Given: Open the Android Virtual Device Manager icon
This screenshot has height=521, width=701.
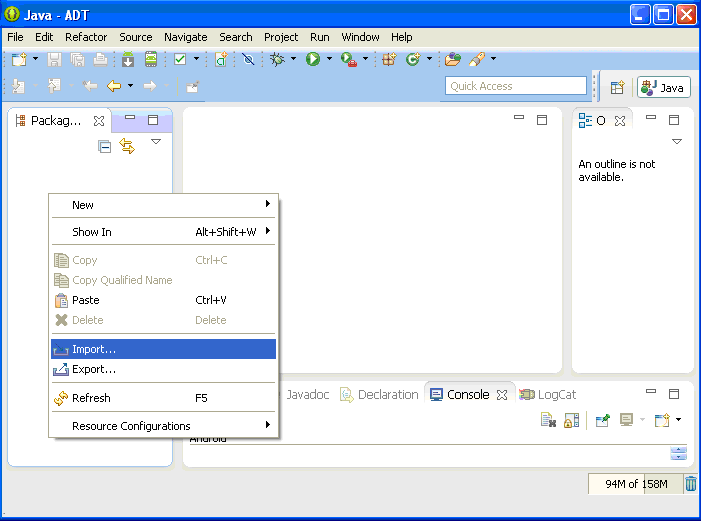Looking at the screenshot, I should click(x=151, y=59).
